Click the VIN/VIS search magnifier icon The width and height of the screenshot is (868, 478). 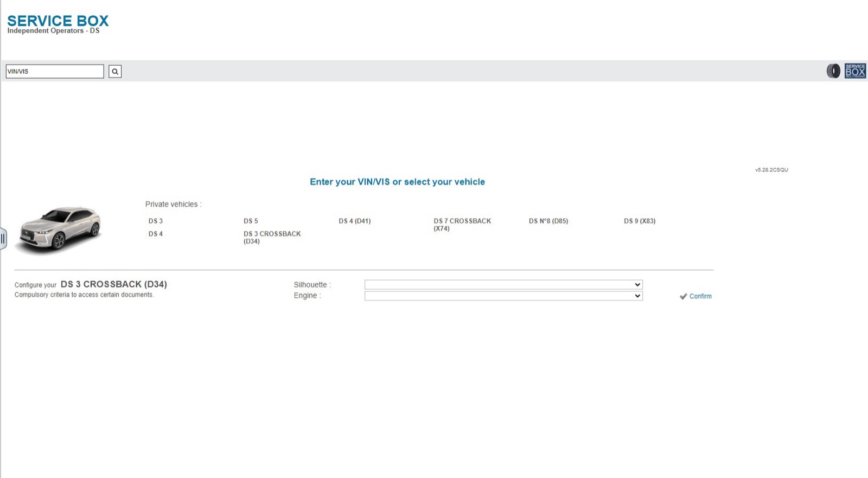115,71
